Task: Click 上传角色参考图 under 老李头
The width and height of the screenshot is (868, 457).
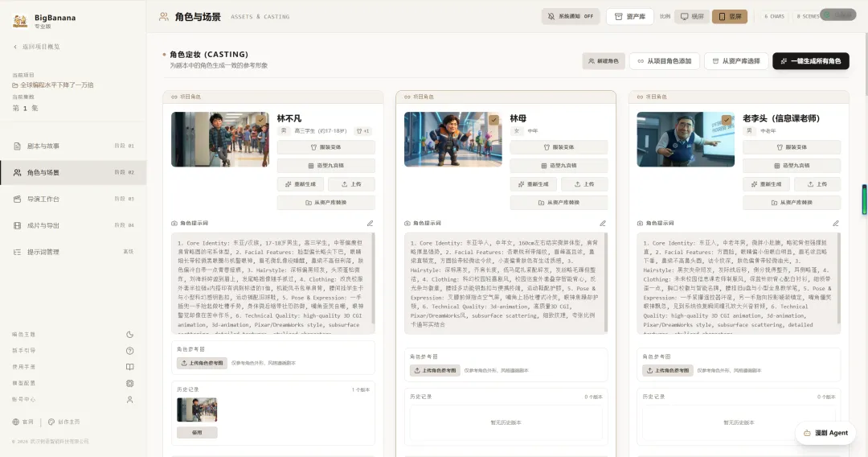Action: pos(668,371)
